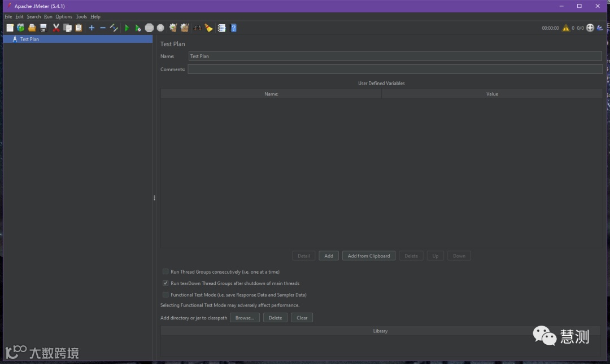
Task: Click the New test plan icon
Action: [x=10, y=28]
